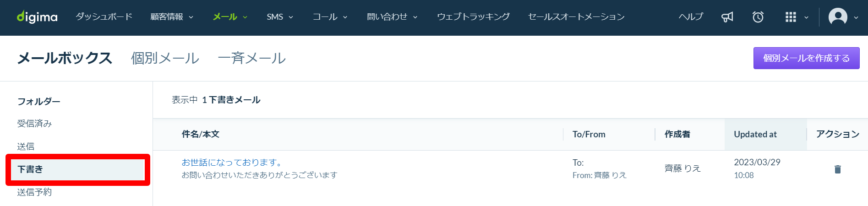This screenshot has width=868, height=206.
Task: Open the apps grid icon
Action: point(791,17)
